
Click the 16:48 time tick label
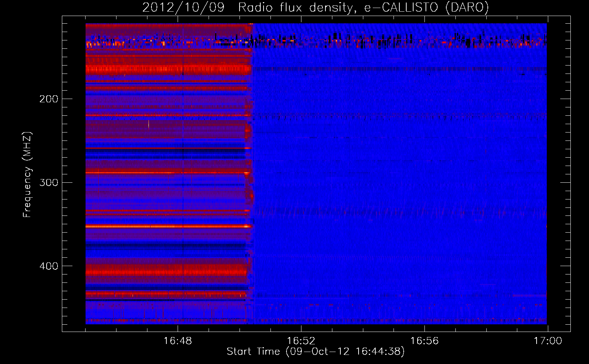coord(178,341)
